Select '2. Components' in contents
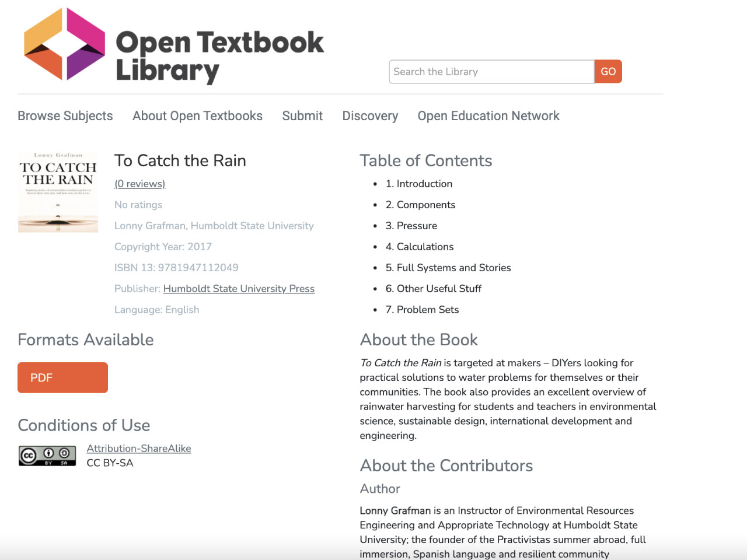747x560 pixels. [x=420, y=205]
